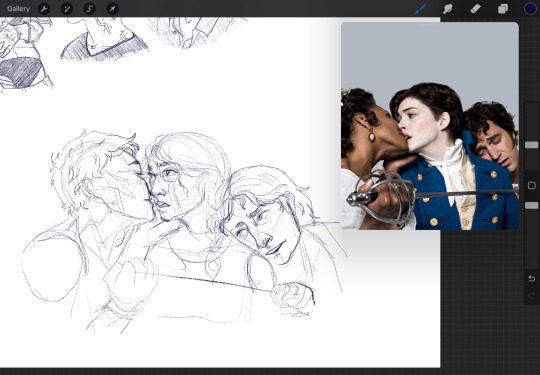
Task: Tap the square Modify button on sidebar
Action: (531, 186)
